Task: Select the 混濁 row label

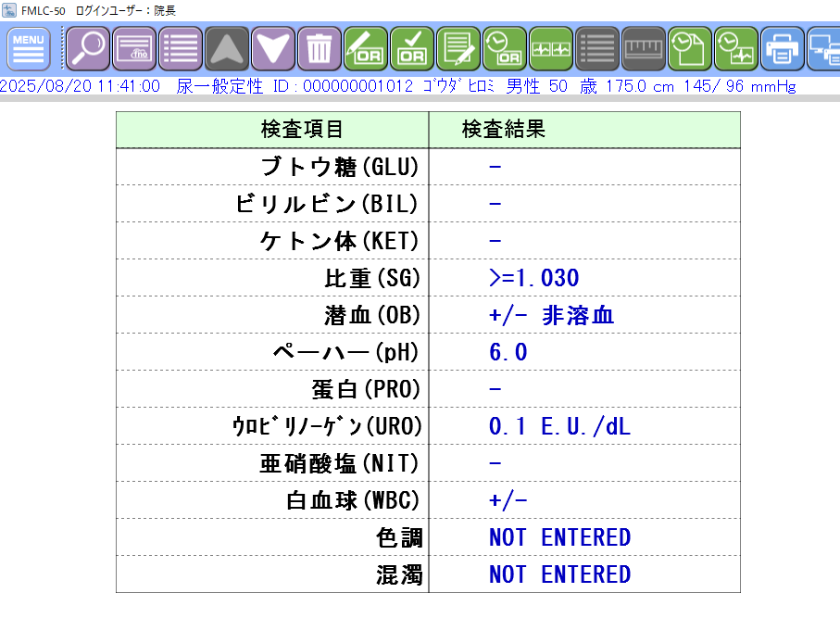Action: pos(399,574)
